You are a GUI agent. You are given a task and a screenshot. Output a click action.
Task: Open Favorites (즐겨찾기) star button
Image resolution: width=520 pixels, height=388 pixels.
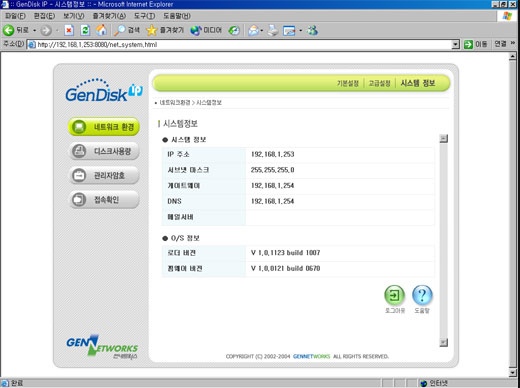pyautogui.click(x=165, y=30)
